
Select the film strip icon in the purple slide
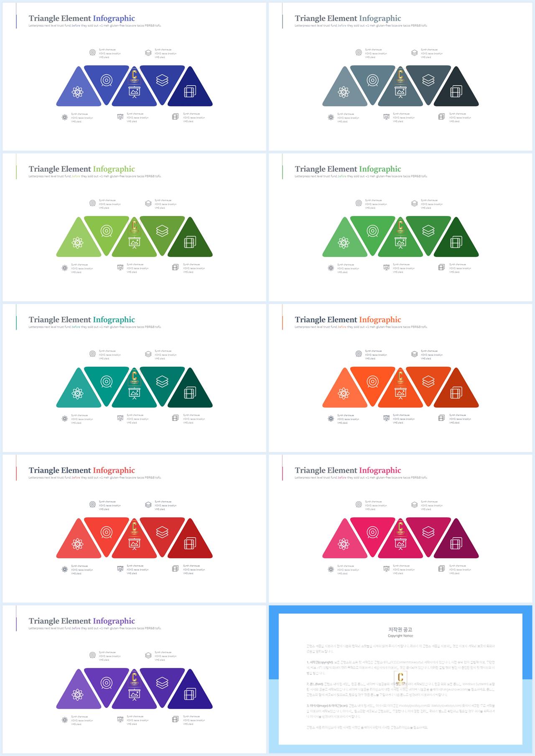[190, 695]
